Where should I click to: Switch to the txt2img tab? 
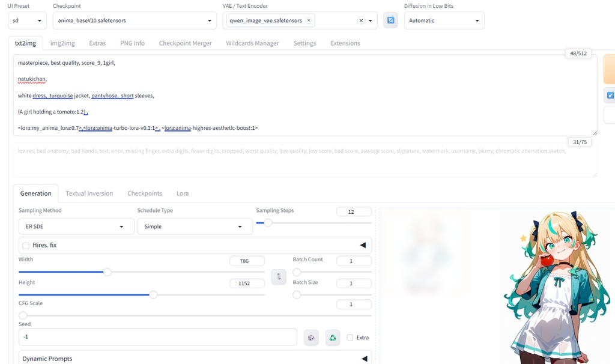click(x=25, y=43)
